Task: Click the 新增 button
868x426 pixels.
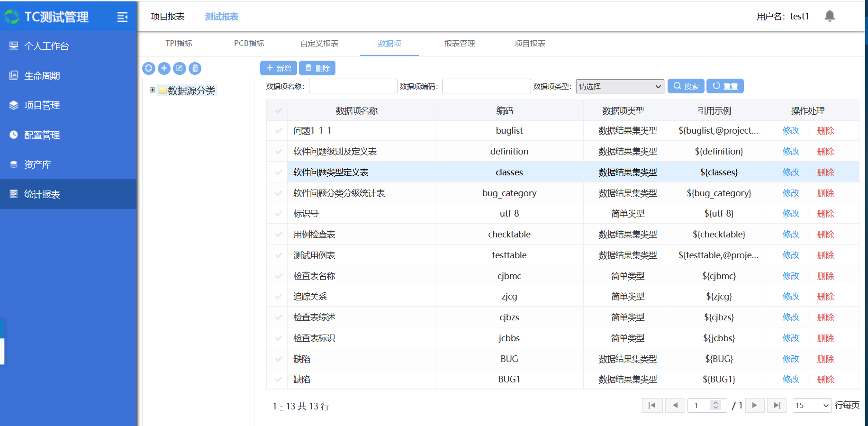Action: pyautogui.click(x=279, y=68)
